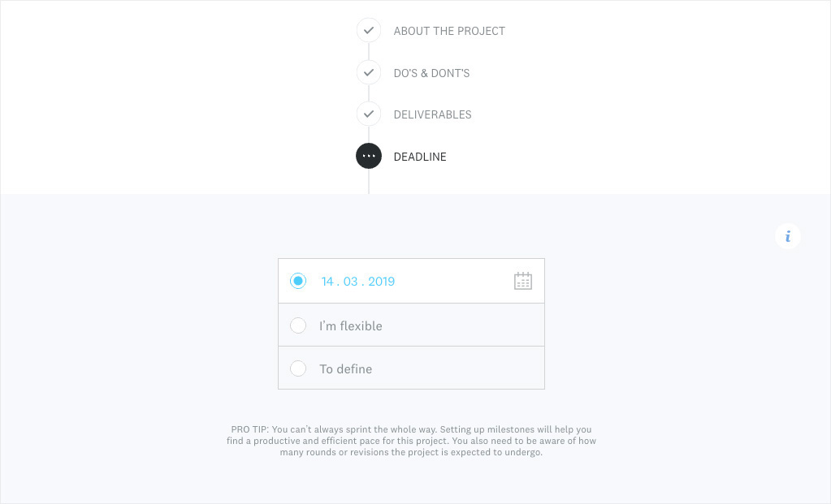Select the I'm flexible radio button
This screenshot has width=831, height=504.
tap(298, 325)
